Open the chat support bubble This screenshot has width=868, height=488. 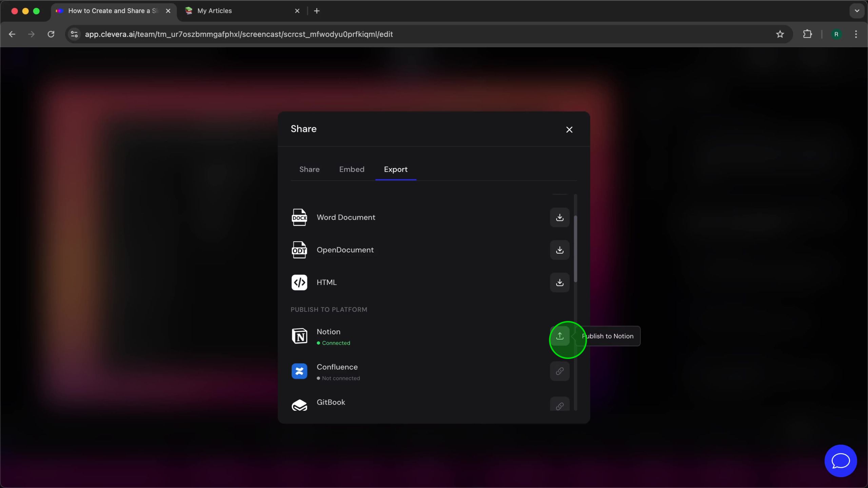(x=841, y=461)
